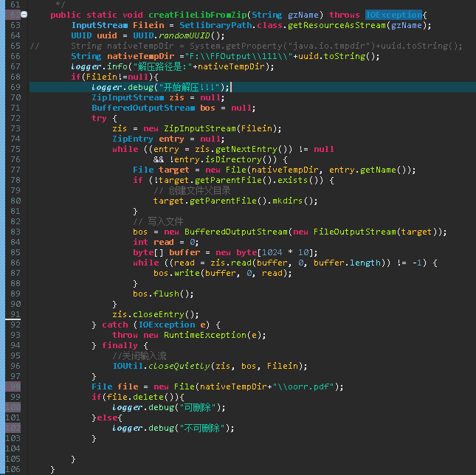The width and height of the screenshot is (476, 475).
Task: Click the "可删除" string on line 100
Action: [x=197, y=406]
